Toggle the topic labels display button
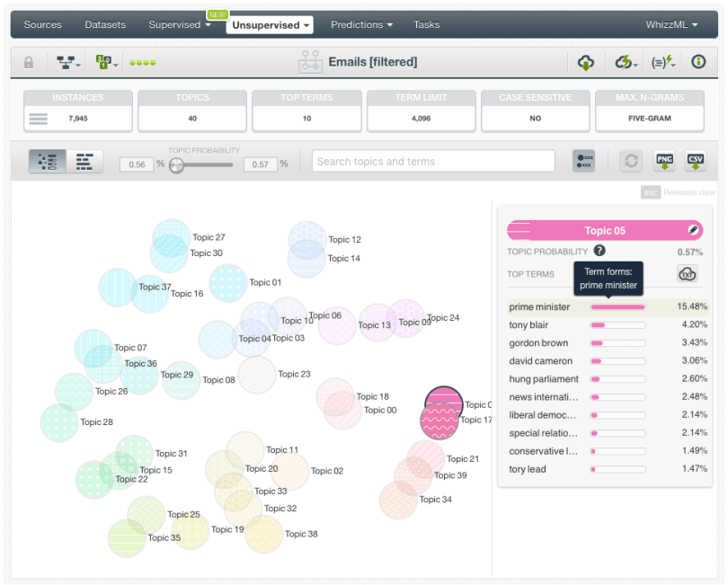The image size is (728, 585). coord(583,161)
